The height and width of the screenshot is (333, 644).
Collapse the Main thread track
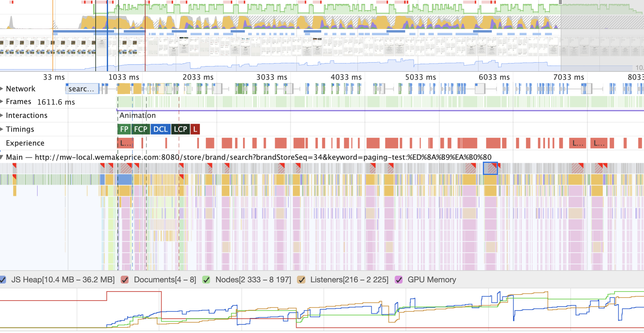tap(2, 157)
